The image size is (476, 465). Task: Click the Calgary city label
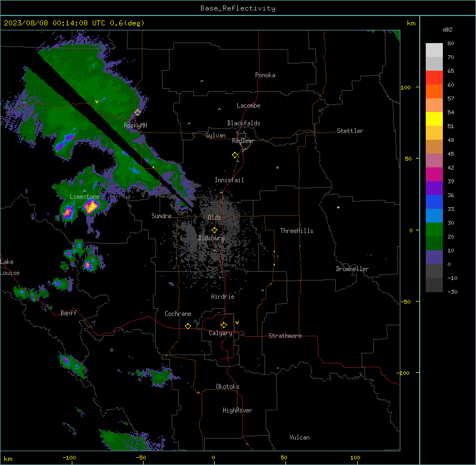pyautogui.click(x=220, y=333)
